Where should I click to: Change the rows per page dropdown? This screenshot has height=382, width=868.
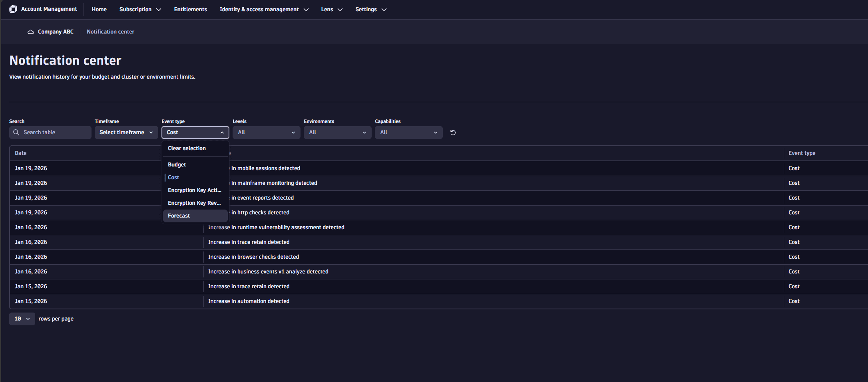pos(22,319)
